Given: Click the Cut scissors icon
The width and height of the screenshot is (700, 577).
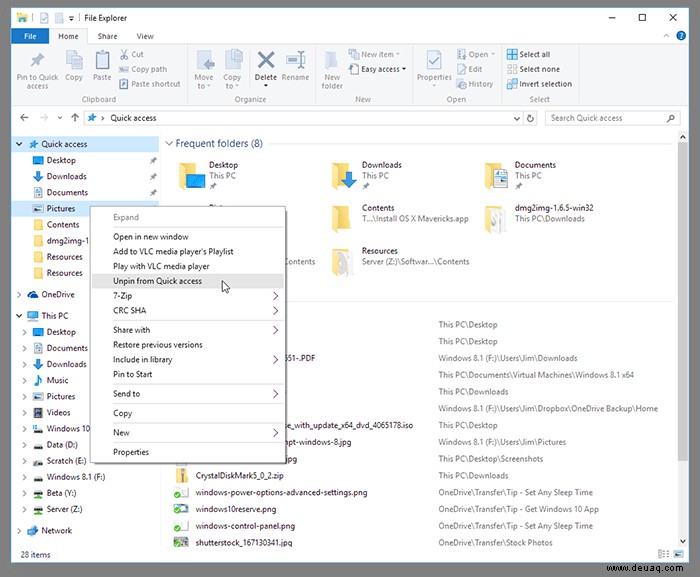Looking at the screenshot, I should click(125, 54).
